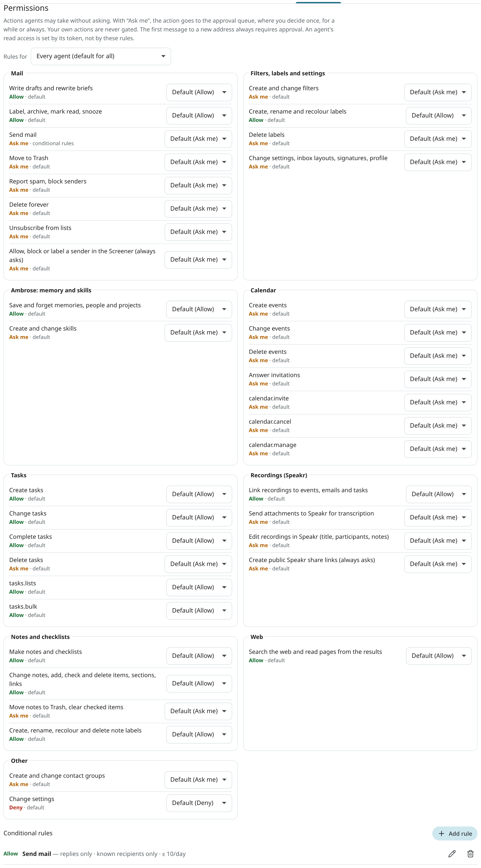Open the Create tasks dropdown
The image size is (481, 868).
(x=199, y=494)
